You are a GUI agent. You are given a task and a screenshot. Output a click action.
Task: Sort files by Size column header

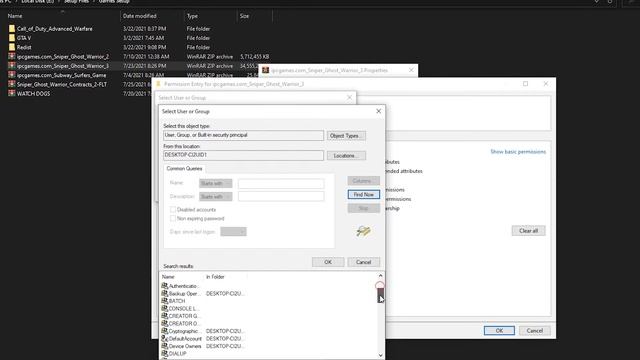[244, 16]
